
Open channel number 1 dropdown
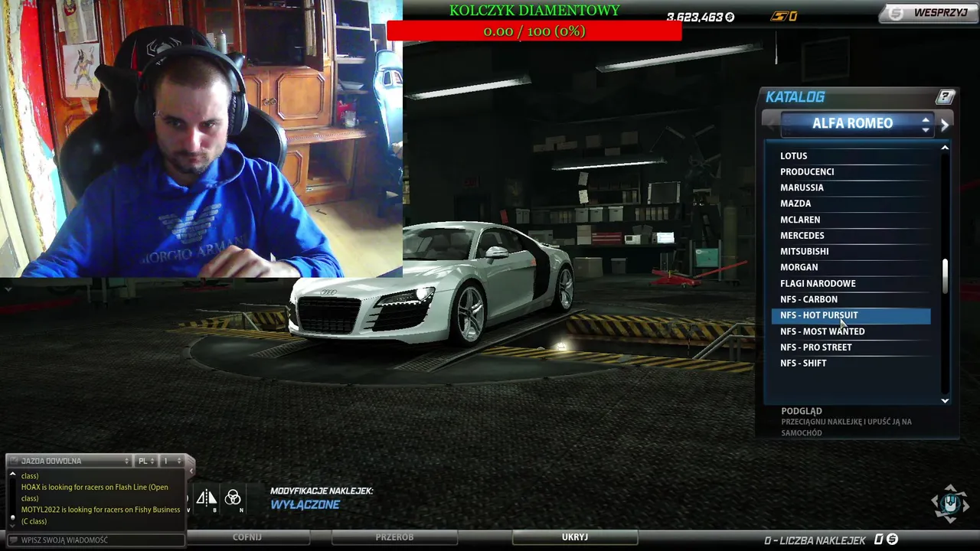(171, 461)
